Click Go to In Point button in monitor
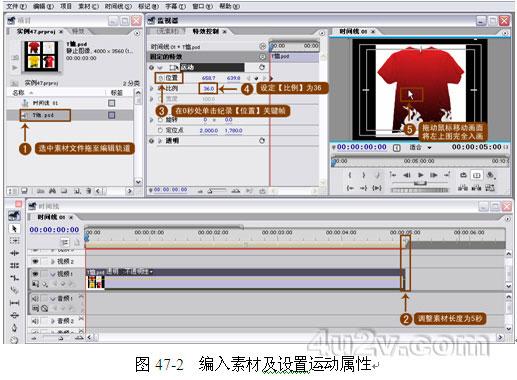Screen dimensions: 517x380 350,188
